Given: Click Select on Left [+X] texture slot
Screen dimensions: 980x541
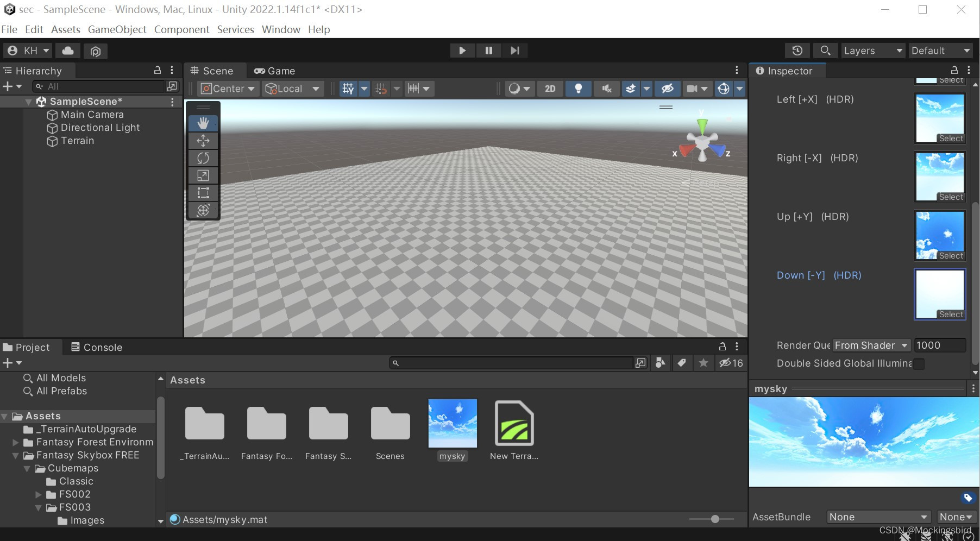Looking at the screenshot, I should pyautogui.click(x=951, y=139).
